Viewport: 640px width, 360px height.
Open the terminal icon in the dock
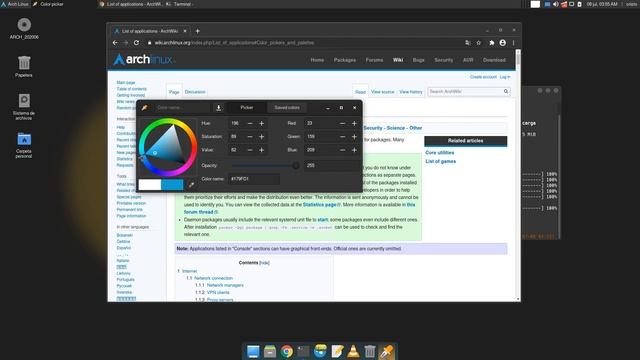point(303,351)
